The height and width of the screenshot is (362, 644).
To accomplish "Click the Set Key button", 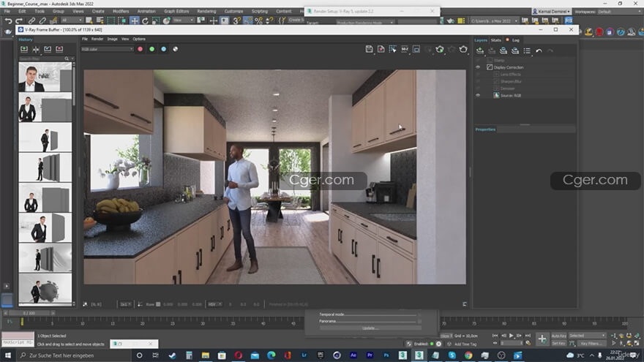I will click(x=558, y=344).
